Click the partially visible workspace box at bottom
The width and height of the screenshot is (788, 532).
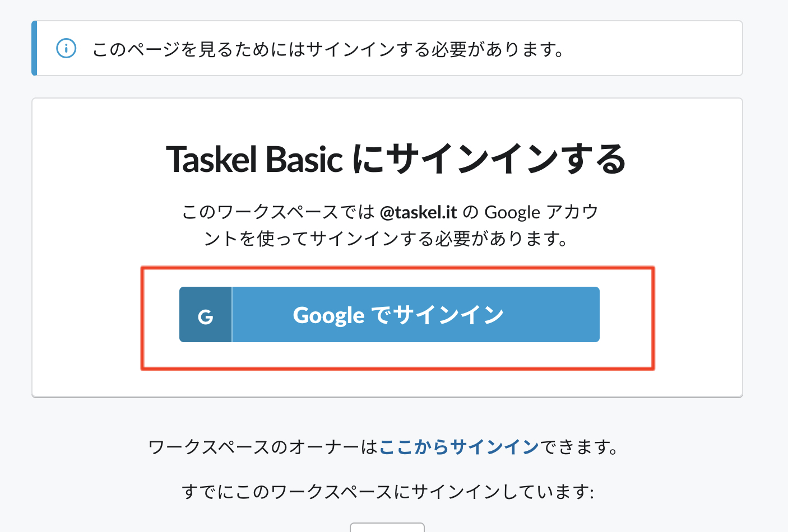click(387, 527)
